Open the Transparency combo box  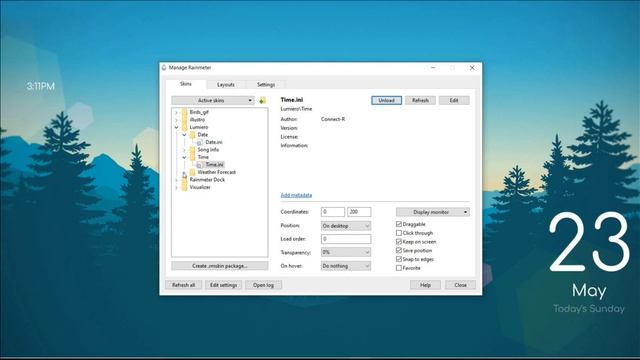click(x=346, y=252)
